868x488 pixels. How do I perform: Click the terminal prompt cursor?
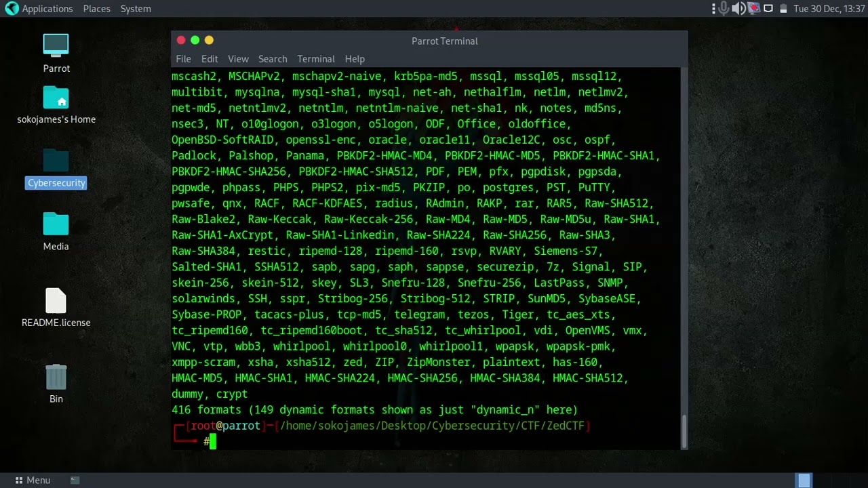(x=212, y=441)
